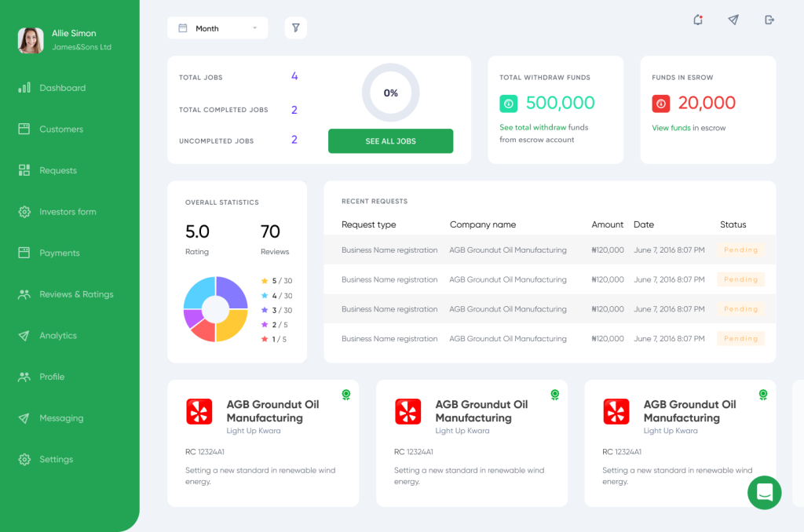Open Reviews & Ratings sidebar item
This screenshot has width=804, height=532.
point(76,294)
